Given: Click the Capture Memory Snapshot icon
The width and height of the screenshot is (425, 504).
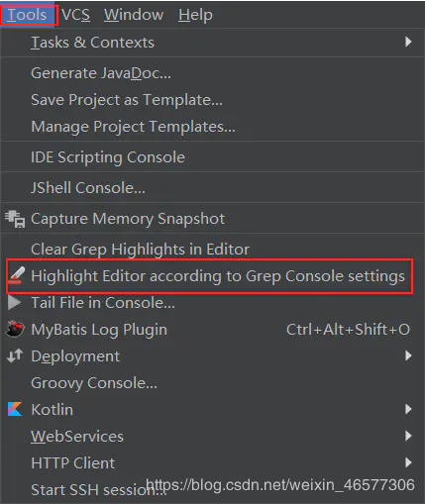Looking at the screenshot, I should 15,219.
